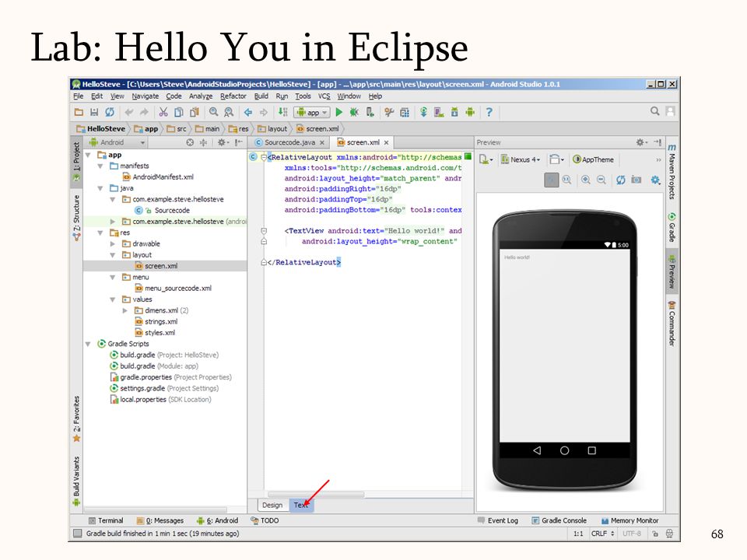Image resolution: width=747 pixels, height=560 pixels.
Task: Toggle the 2: Favorites side panel
Action: point(76,418)
